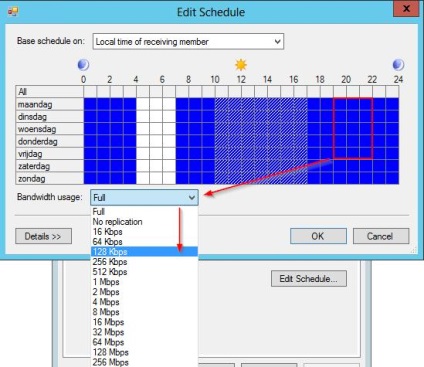The width and height of the screenshot is (424, 367).
Task: Click the white maandag cell at hour 5
Action: point(156,104)
